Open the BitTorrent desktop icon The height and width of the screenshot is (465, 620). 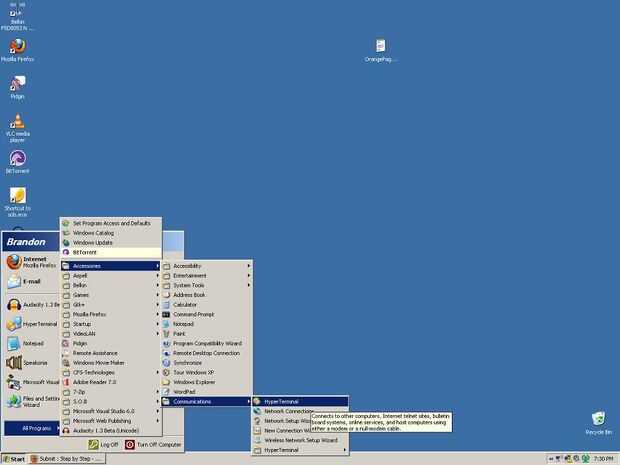point(17,162)
